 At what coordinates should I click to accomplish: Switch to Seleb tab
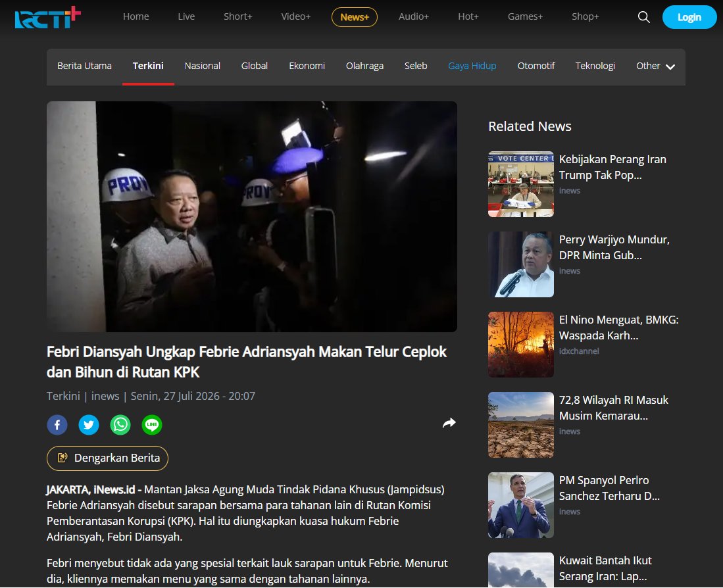pyautogui.click(x=416, y=66)
